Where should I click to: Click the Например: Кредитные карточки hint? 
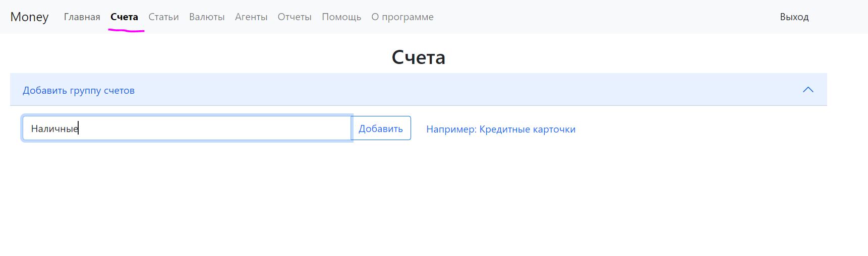click(501, 129)
